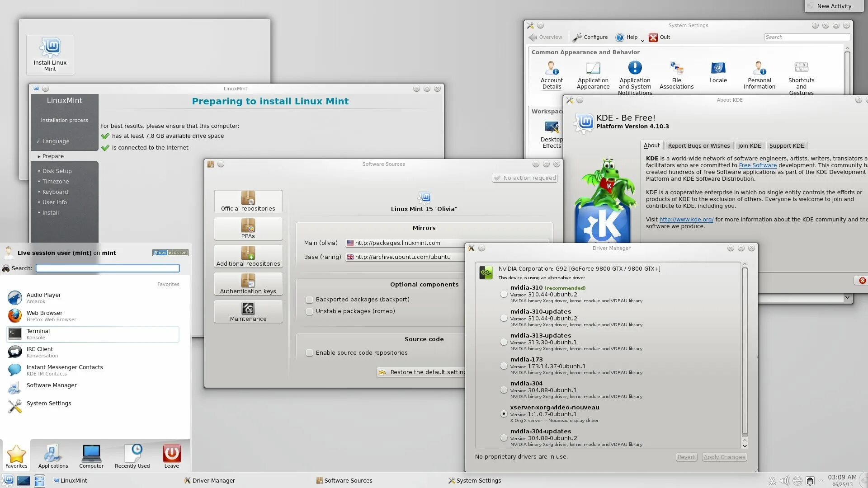Image resolution: width=868 pixels, height=488 pixels.
Task: Open Personal Information settings
Action: 759,75
